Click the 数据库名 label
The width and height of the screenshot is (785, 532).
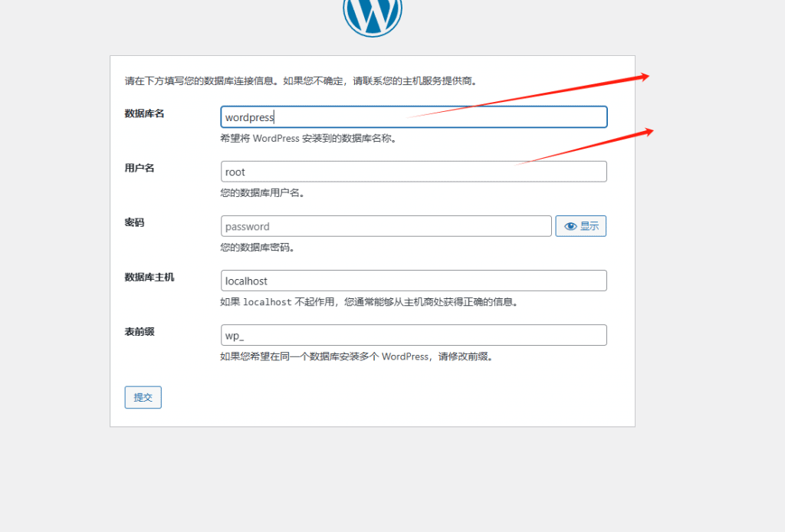tap(144, 113)
